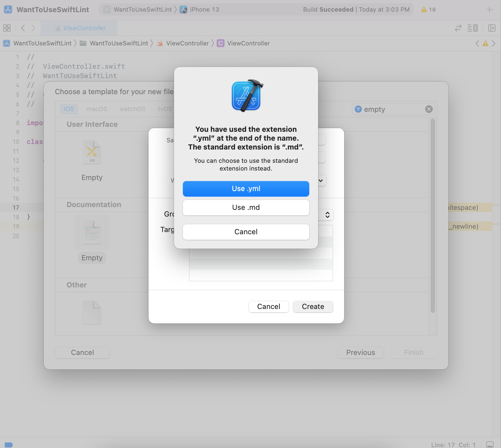501x448 pixels.
Task: Click the filter icon in search field
Action: pos(358,109)
